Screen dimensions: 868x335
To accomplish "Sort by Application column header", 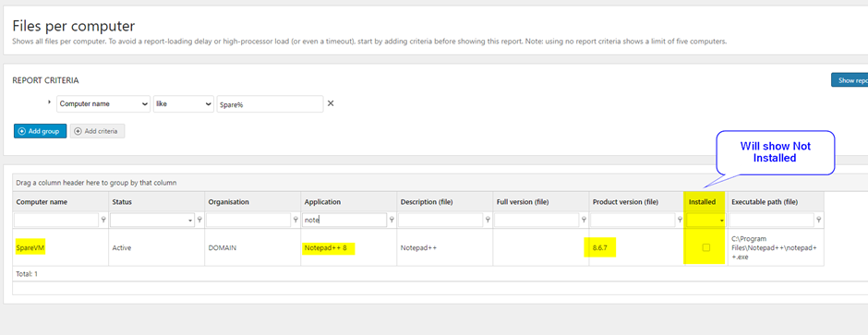I will (x=349, y=202).
